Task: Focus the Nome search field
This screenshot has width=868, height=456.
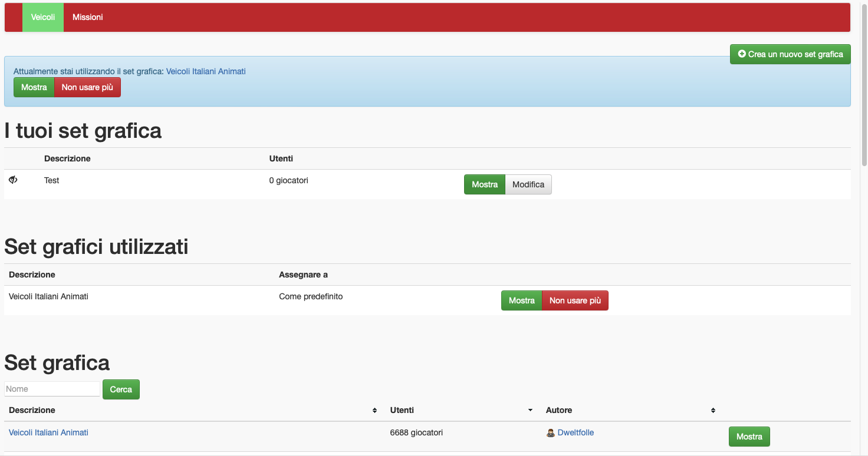Action: click(x=52, y=389)
